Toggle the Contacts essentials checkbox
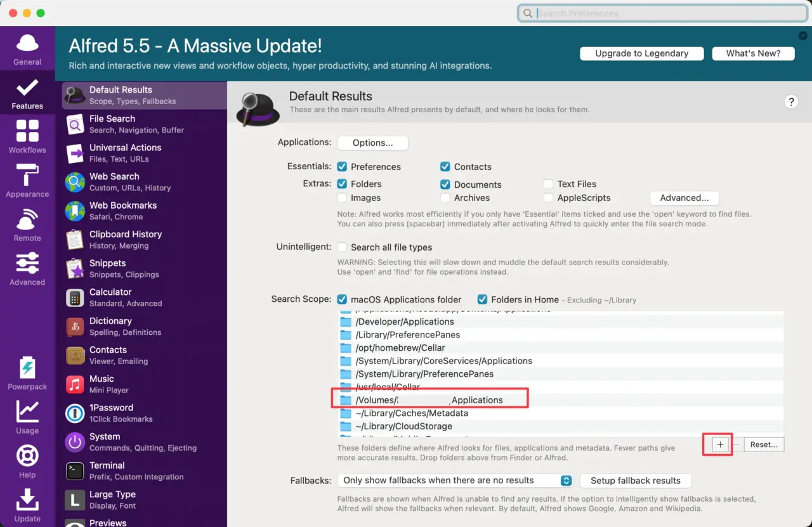Image resolution: width=812 pixels, height=527 pixels. point(445,167)
